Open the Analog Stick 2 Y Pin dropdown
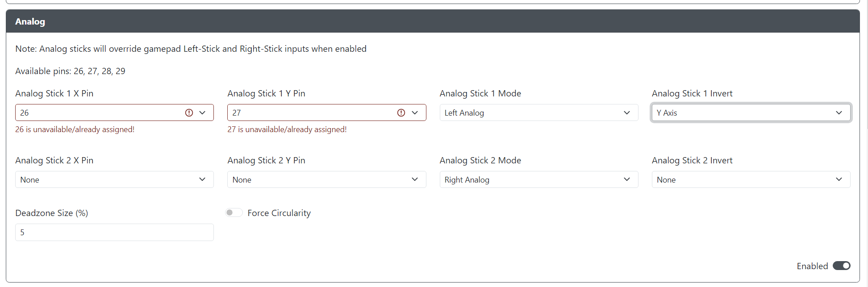The image size is (868, 287). (326, 179)
